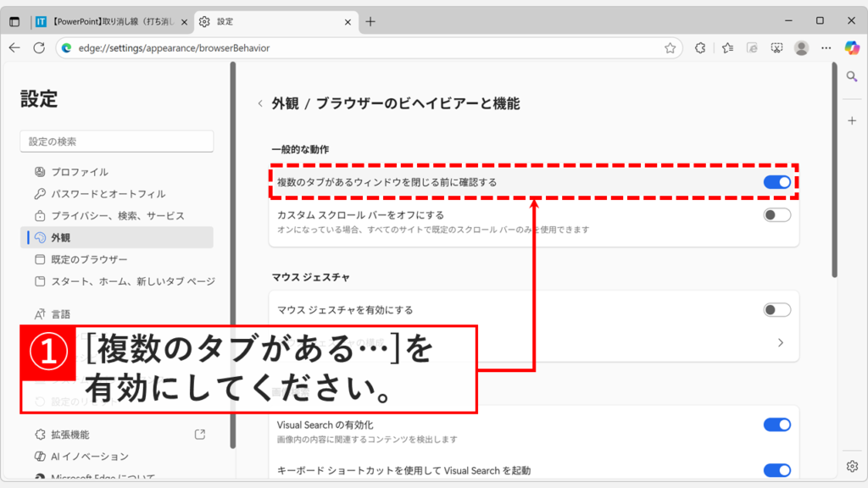Click the browser extensions puzzle icon
This screenshot has width=868, height=488.
click(x=699, y=48)
